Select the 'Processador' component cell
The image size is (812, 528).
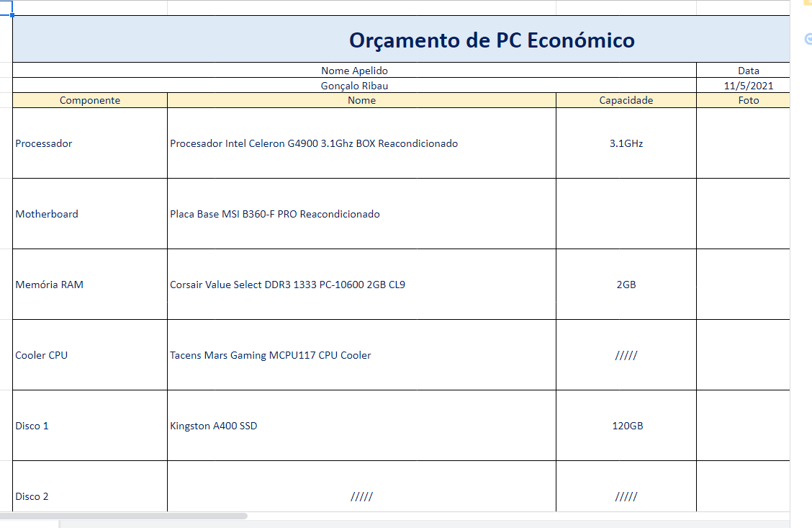89,143
